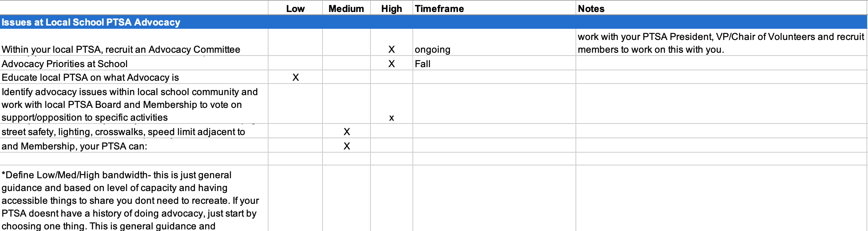Click the X under High for Advocacy Priorities
The width and height of the screenshot is (868, 231).
pos(392,64)
